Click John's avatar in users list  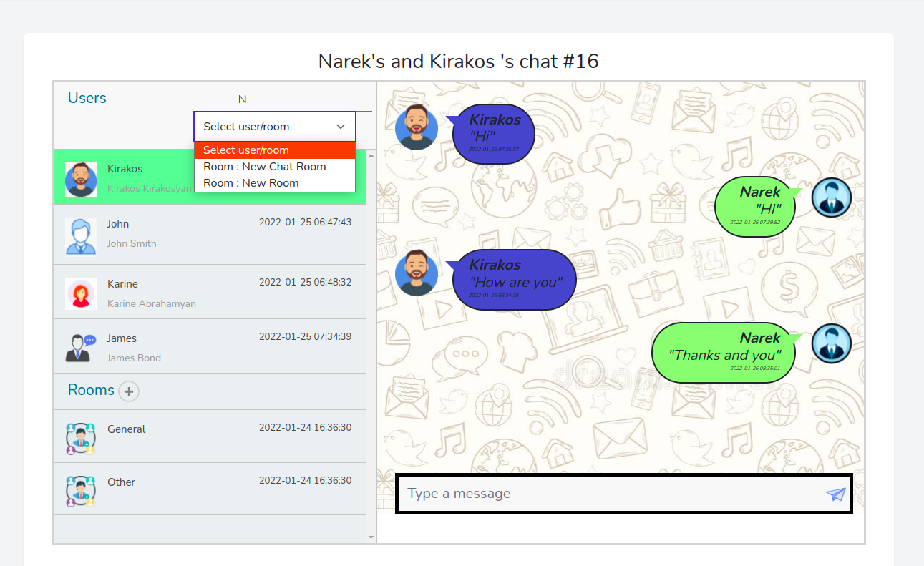pyautogui.click(x=81, y=235)
